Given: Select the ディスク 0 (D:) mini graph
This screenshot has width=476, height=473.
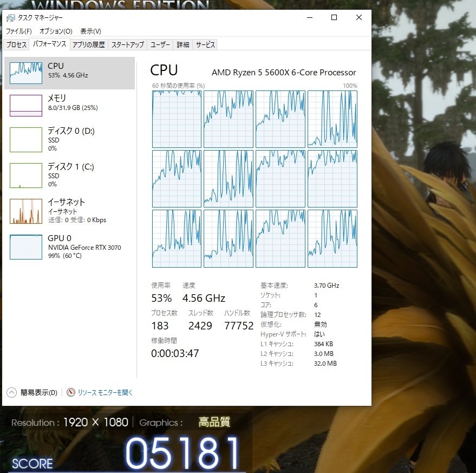Looking at the screenshot, I should (26, 140).
